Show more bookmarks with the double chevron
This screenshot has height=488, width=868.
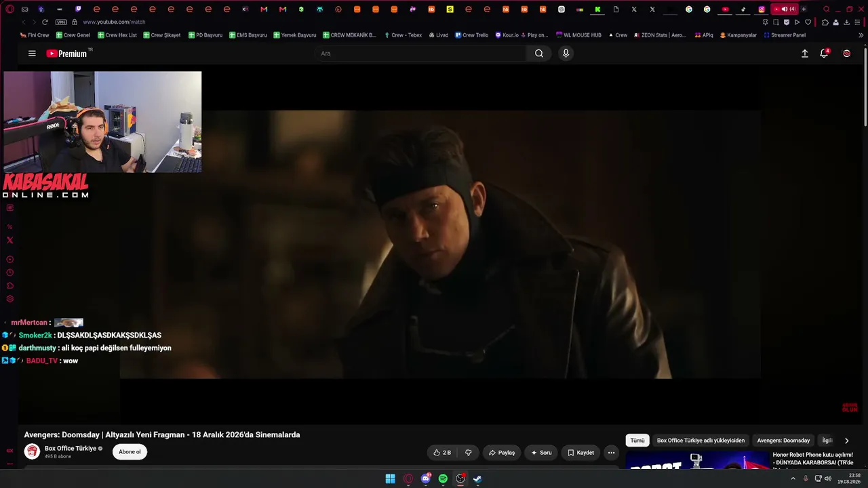pyautogui.click(x=861, y=35)
